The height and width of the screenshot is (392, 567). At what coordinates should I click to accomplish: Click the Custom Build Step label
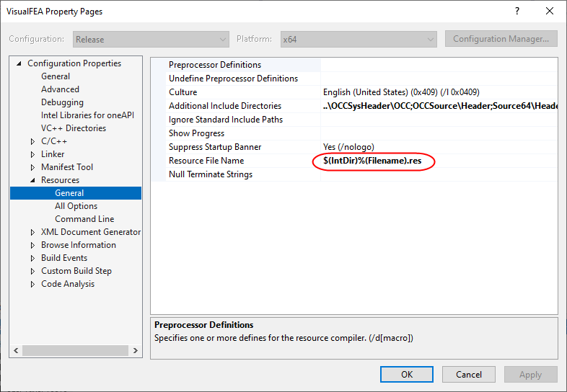[x=76, y=271]
